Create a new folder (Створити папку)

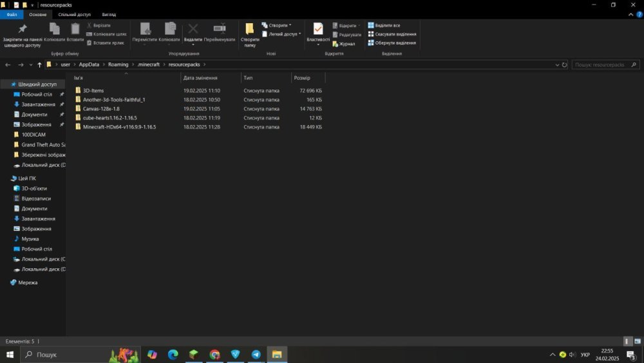pos(250,35)
